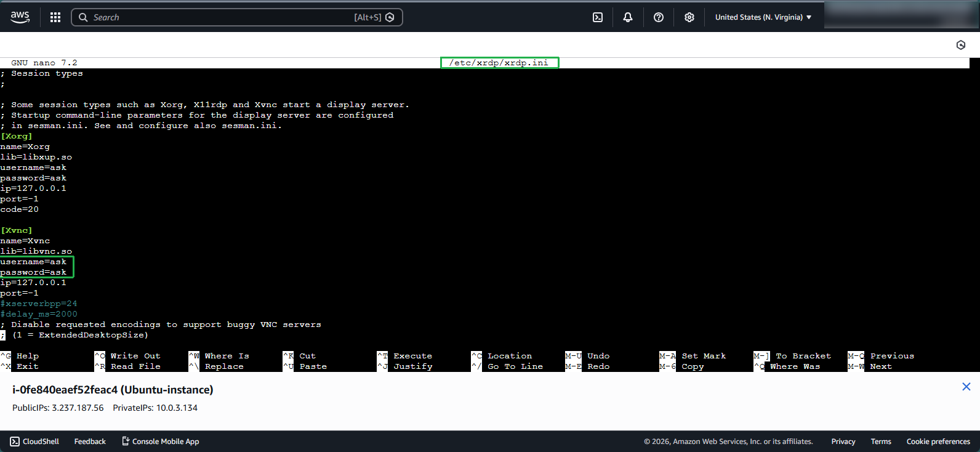Open the Terms link

click(881, 442)
